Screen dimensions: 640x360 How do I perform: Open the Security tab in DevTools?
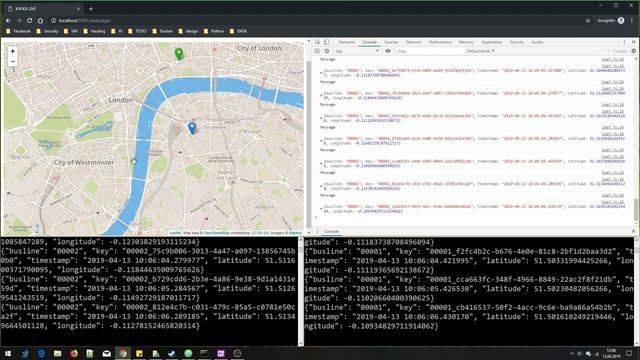516,42
